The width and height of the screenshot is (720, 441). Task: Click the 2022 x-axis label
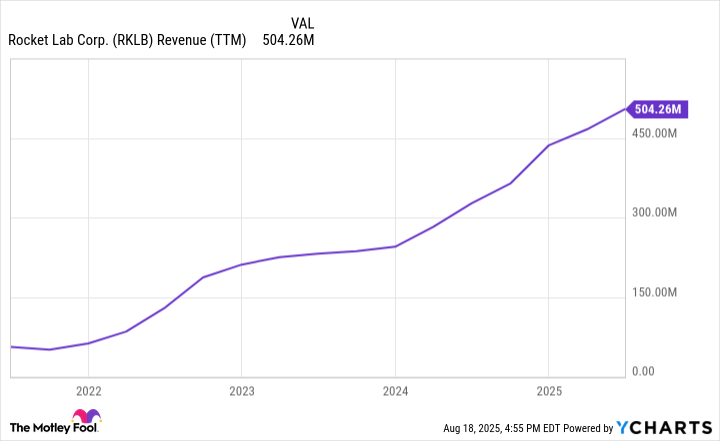89,391
